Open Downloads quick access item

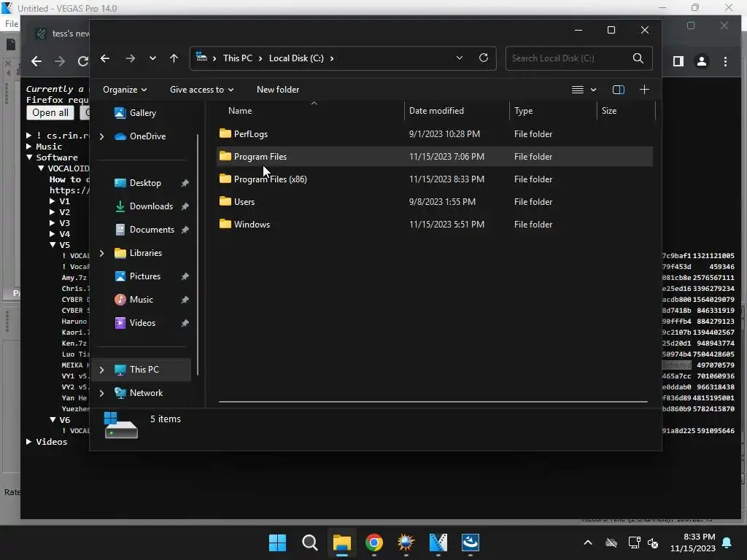click(x=151, y=206)
